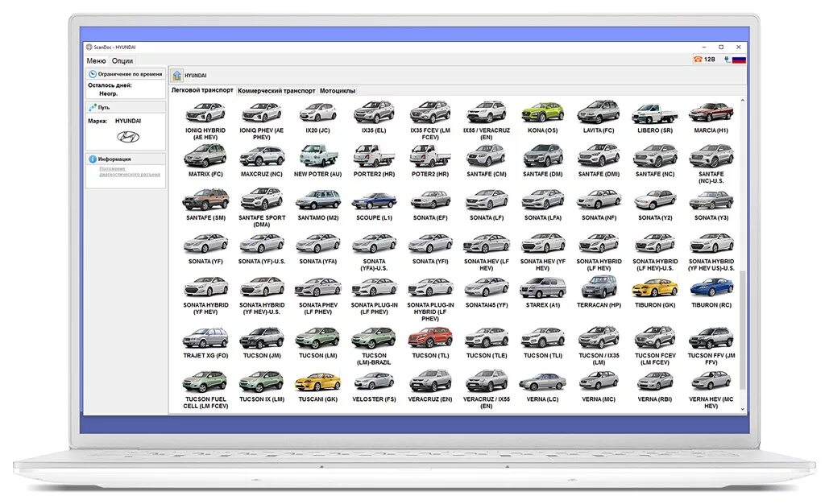Choose the SANTAMO (M2) vehicle
Viewport: 825px width, 504px height.
[x=317, y=204]
